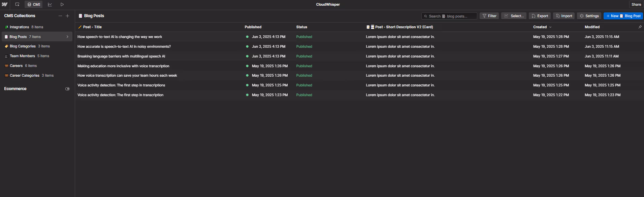644x197 pixels.
Task: Click the Share button
Action: [636, 4]
